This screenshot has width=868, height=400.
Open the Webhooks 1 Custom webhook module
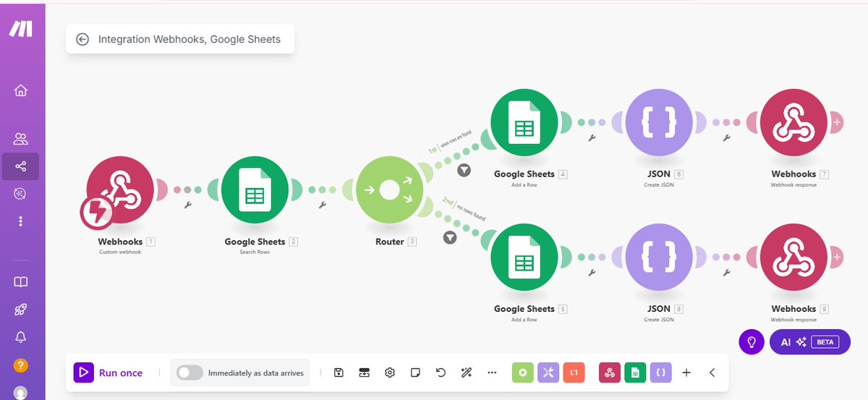[x=120, y=190]
